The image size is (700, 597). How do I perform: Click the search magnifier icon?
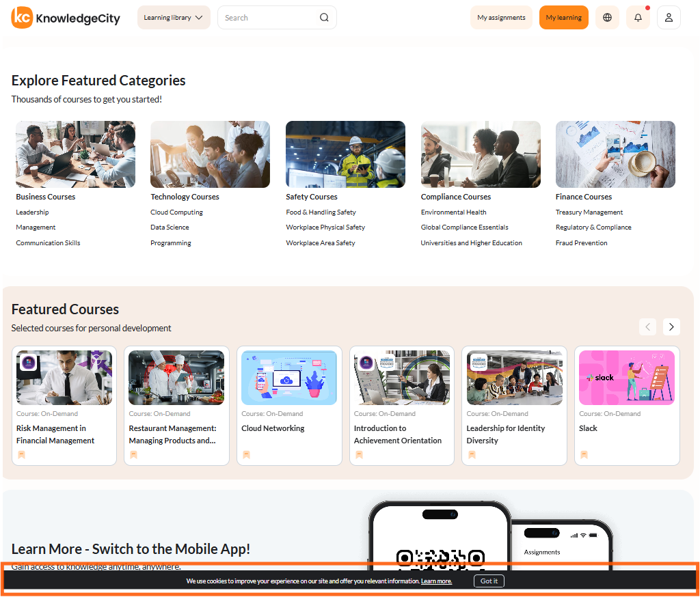[x=324, y=17]
